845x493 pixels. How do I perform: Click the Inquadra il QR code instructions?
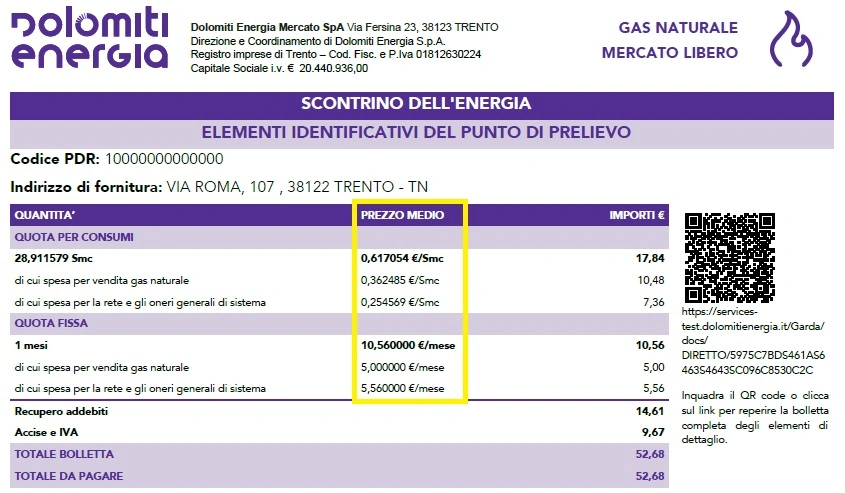point(754,418)
